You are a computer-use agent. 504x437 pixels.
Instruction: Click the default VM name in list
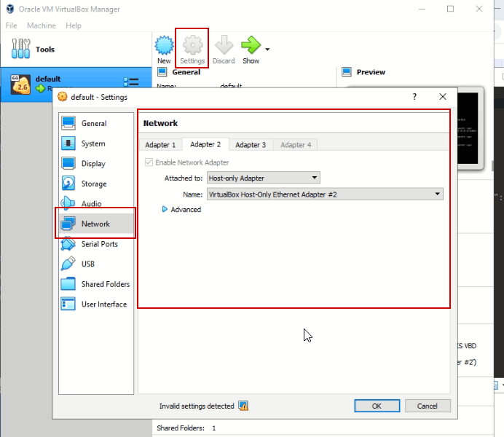click(x=48, y=79)
